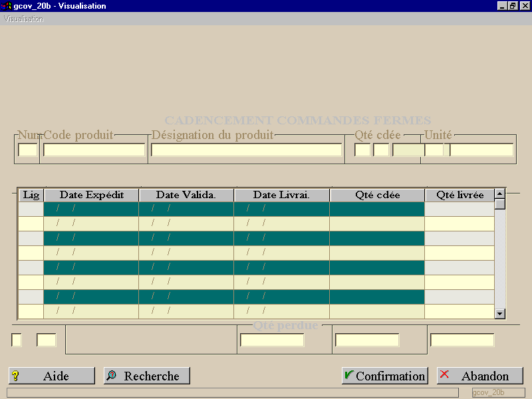Focus the Désignation du produit field
The width and height of the screenshot is (532, 399).
click(246, 150)
